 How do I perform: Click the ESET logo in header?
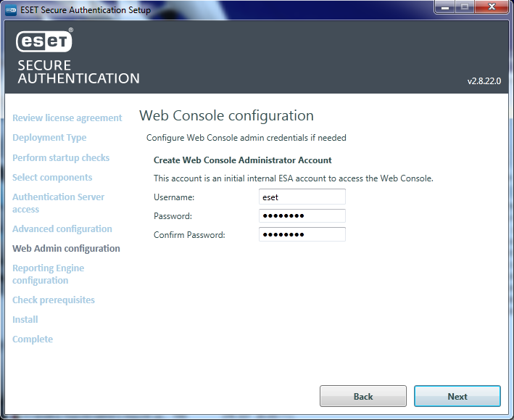click(44, 41)
